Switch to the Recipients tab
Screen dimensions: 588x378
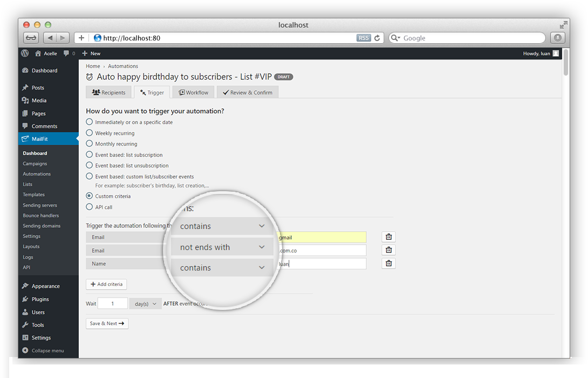pos(109,92)
